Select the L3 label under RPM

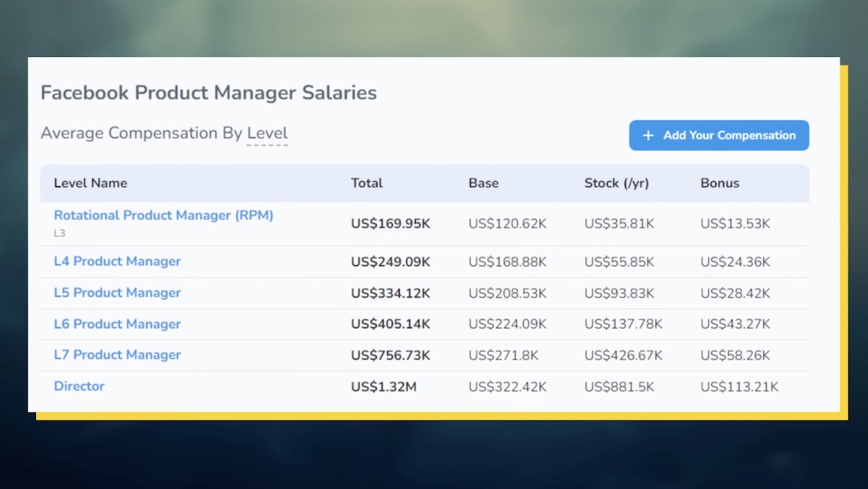pyautogui.click(x=60, y=233)
